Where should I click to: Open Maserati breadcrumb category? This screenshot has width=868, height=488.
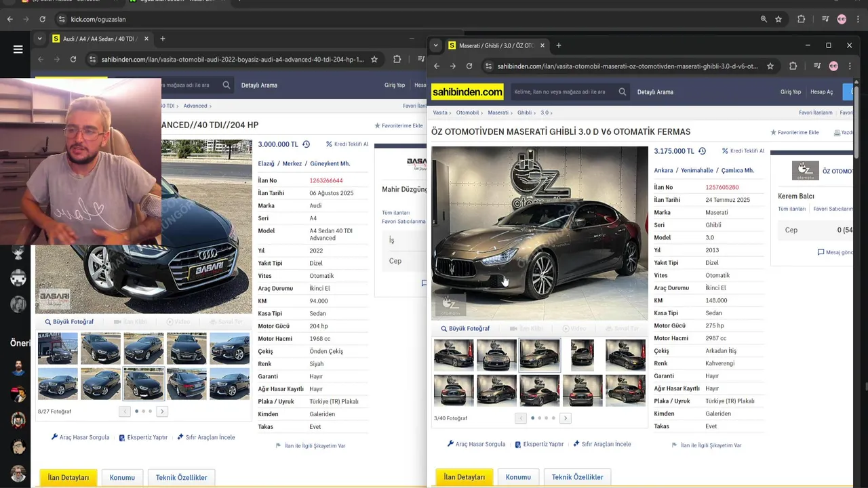(x=498, y=113)
